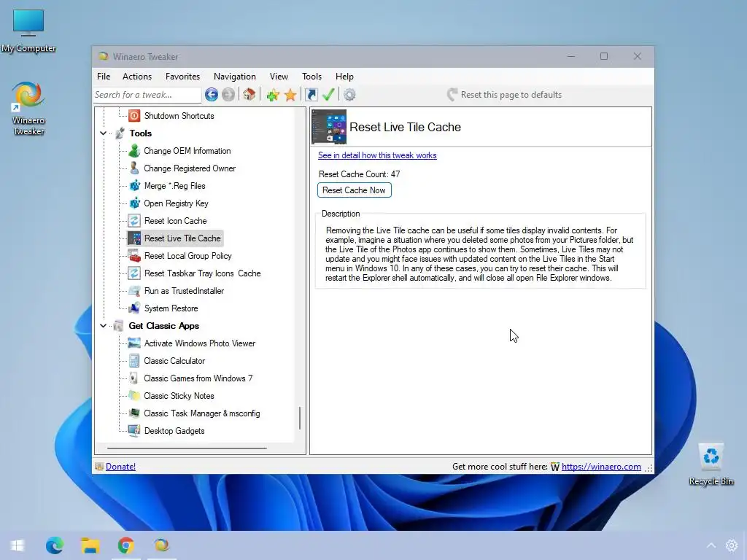Viewport: 747px width, 560px height.
Task: Select Run as TrustedInstaller tree label
Action: coord(184,291)
